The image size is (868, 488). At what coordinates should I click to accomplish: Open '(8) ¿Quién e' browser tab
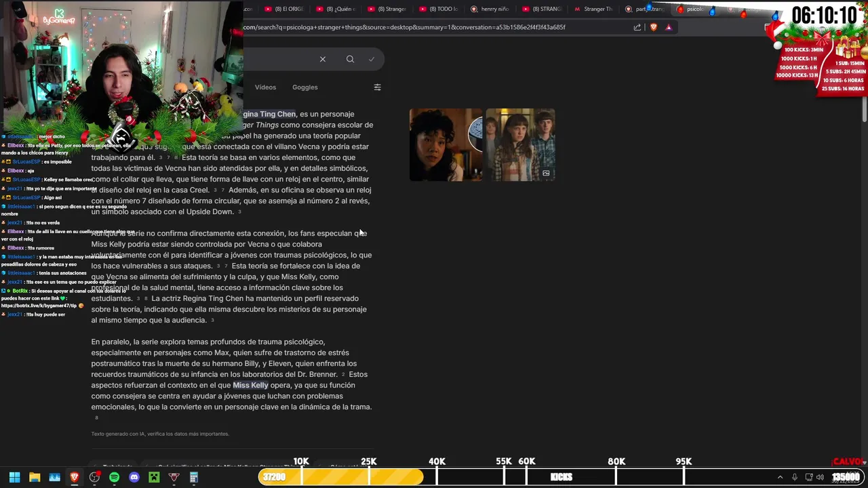336,9
